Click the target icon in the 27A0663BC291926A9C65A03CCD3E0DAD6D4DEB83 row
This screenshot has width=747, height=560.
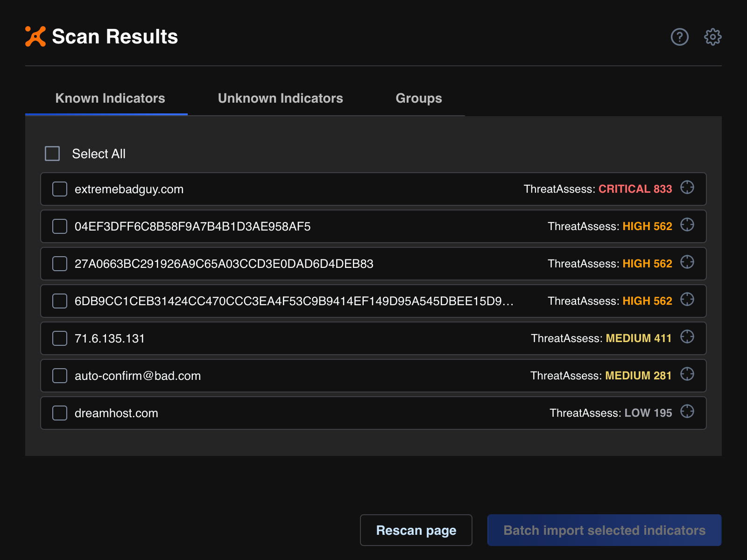(x=687, y=262)
